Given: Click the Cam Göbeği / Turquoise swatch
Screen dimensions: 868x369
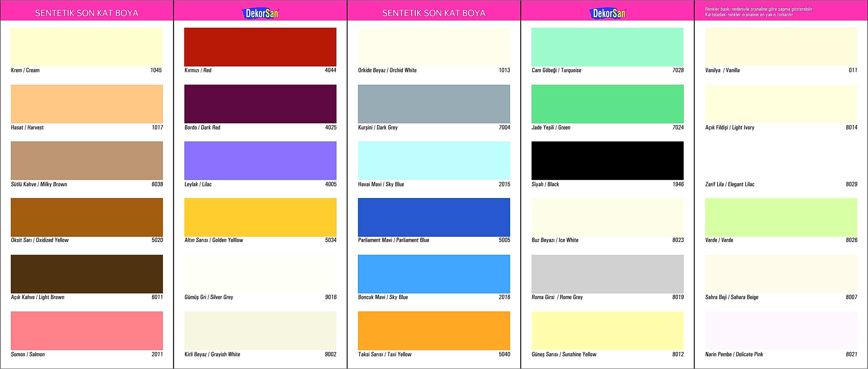Looking at the screenshot, I should (x=607, y=47).
